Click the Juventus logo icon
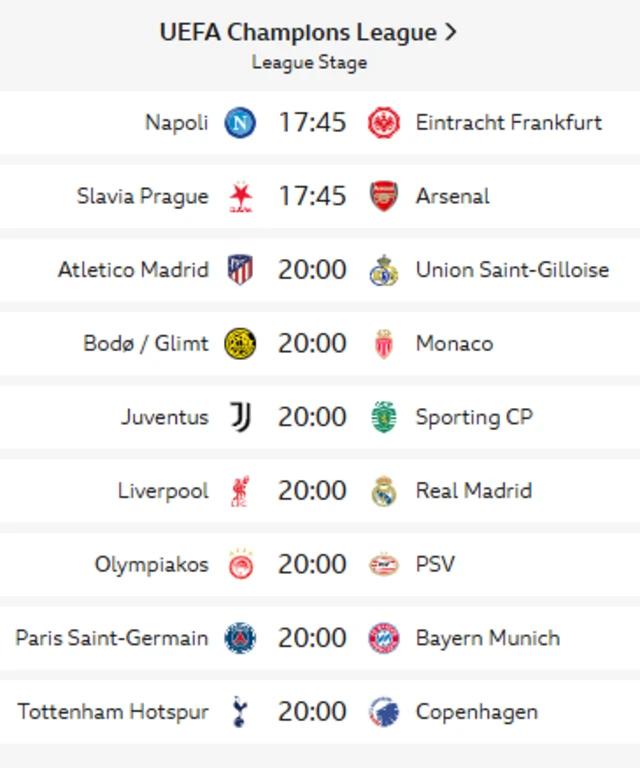The height and width of the screenshot is (768, 640). pyautogui.click(x=240, y=417)
